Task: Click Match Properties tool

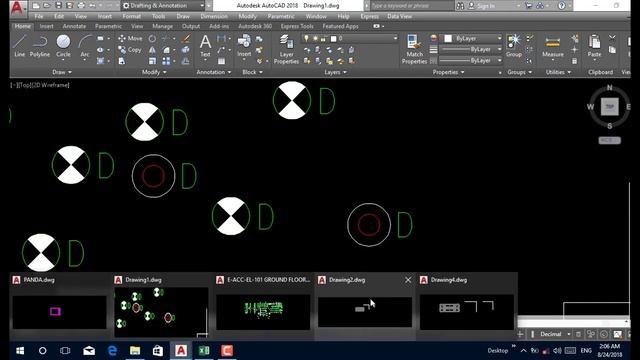Action: 414,49
